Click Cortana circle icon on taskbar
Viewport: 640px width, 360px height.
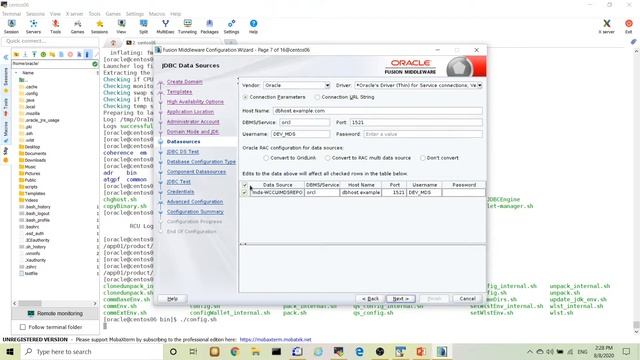click(173, 351)
